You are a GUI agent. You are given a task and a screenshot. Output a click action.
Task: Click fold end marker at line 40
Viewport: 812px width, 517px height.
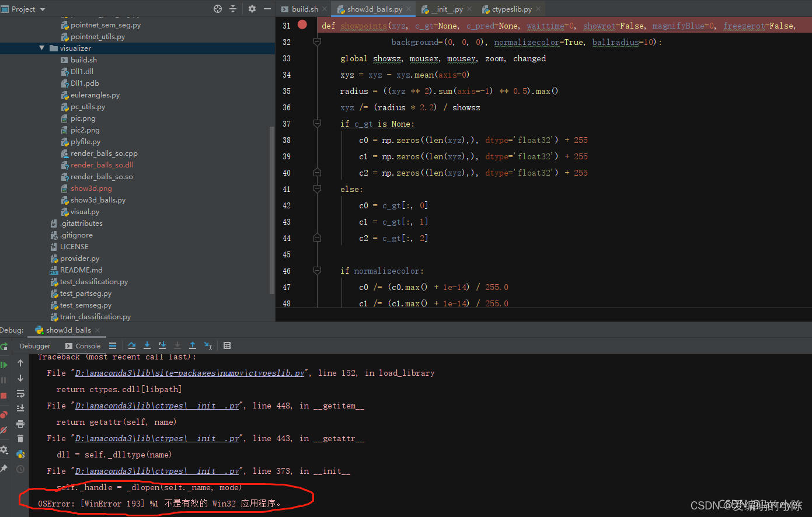[x=317, y=173]
